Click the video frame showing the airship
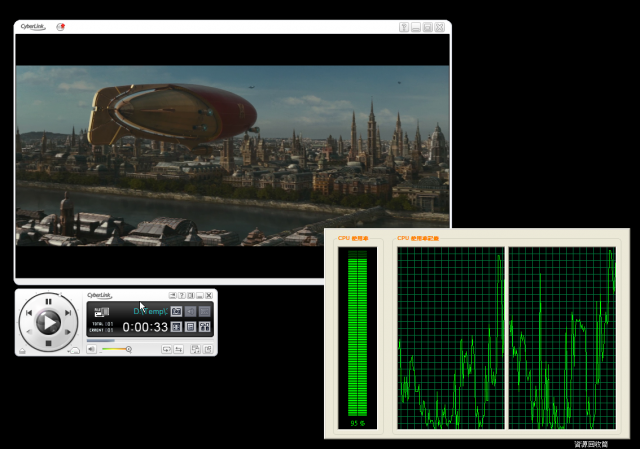 (x=233, y=156)
